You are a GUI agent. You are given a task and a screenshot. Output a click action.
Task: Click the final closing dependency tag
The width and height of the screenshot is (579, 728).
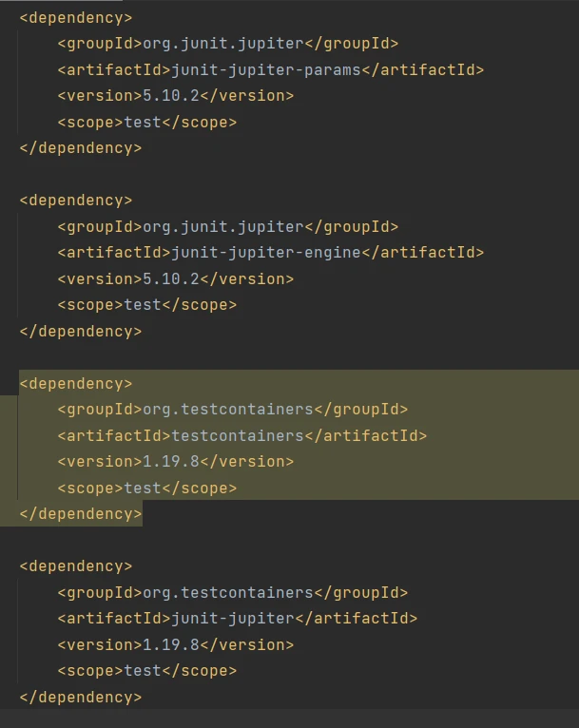click(80, 697)
